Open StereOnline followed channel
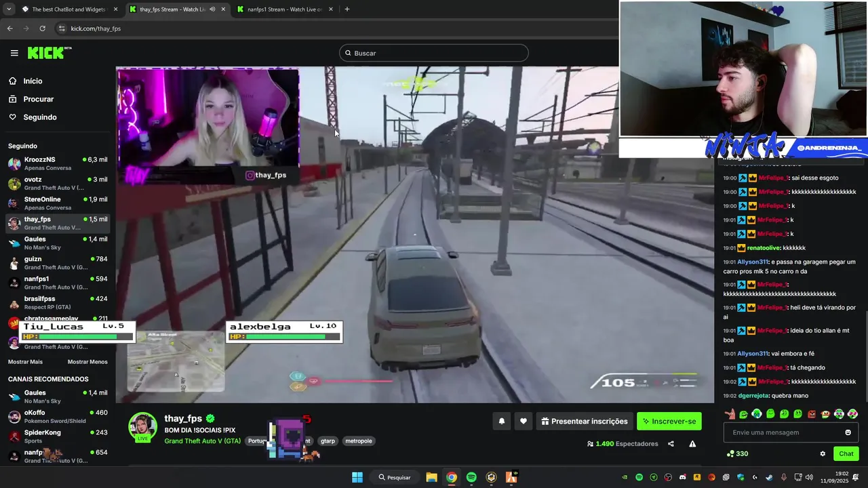This screenshot has height=488, width=868. coord(58,203)
